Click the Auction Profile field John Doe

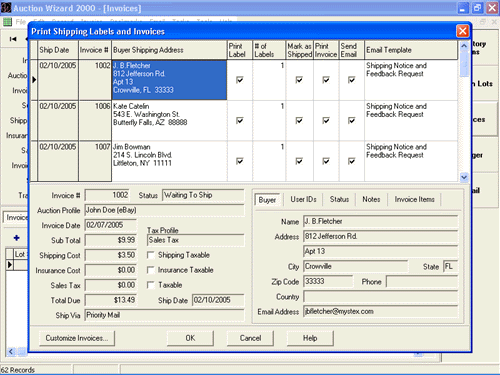point(164,210)
